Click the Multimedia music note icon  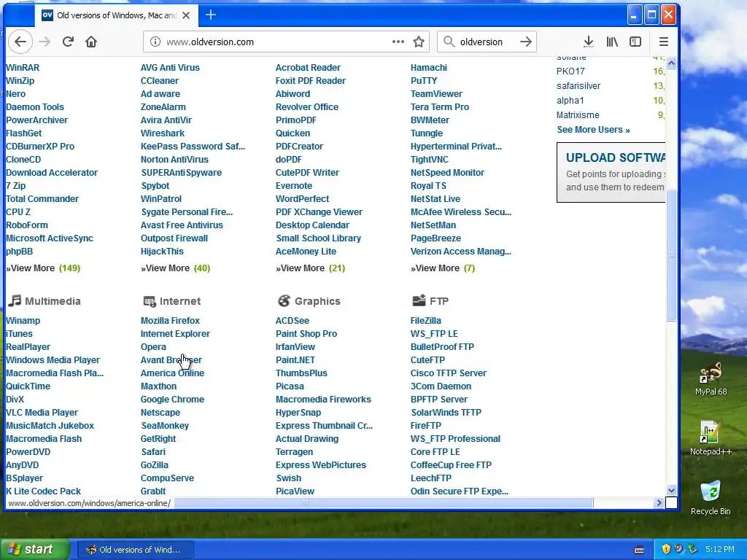point(15,300)
